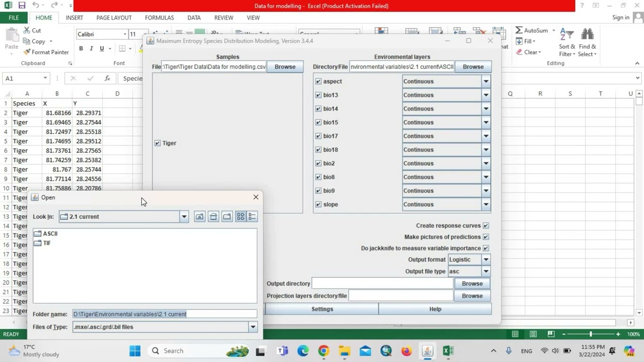The height and width of the screenshot is (362, 644).
Task: Open Firefox from the taskbar
Action: click(407, 351)
